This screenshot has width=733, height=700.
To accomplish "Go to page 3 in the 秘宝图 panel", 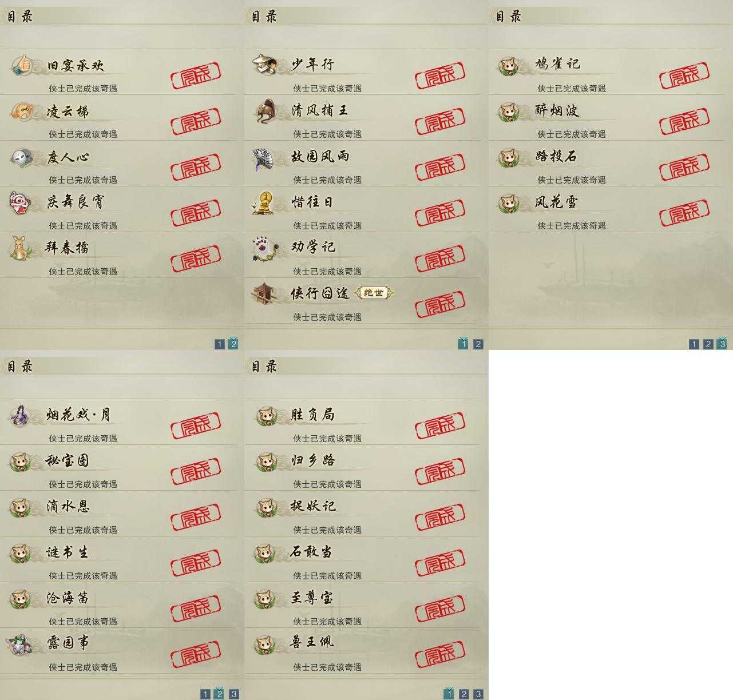I will [233, 694].
